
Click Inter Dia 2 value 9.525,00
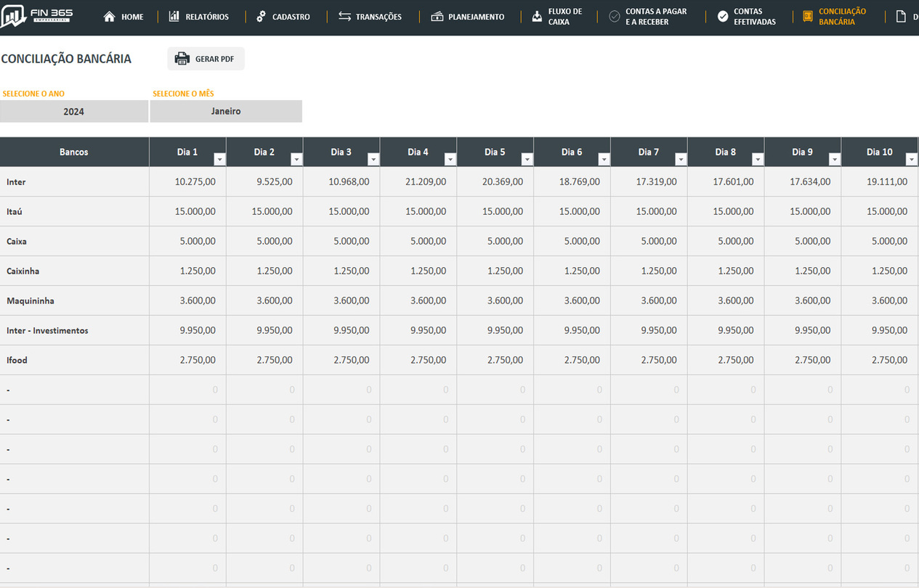(275, 182)
